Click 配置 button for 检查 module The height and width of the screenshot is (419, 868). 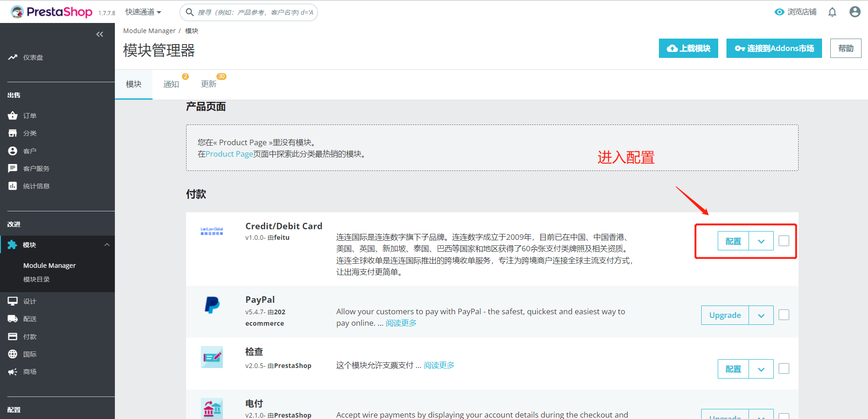733,369
